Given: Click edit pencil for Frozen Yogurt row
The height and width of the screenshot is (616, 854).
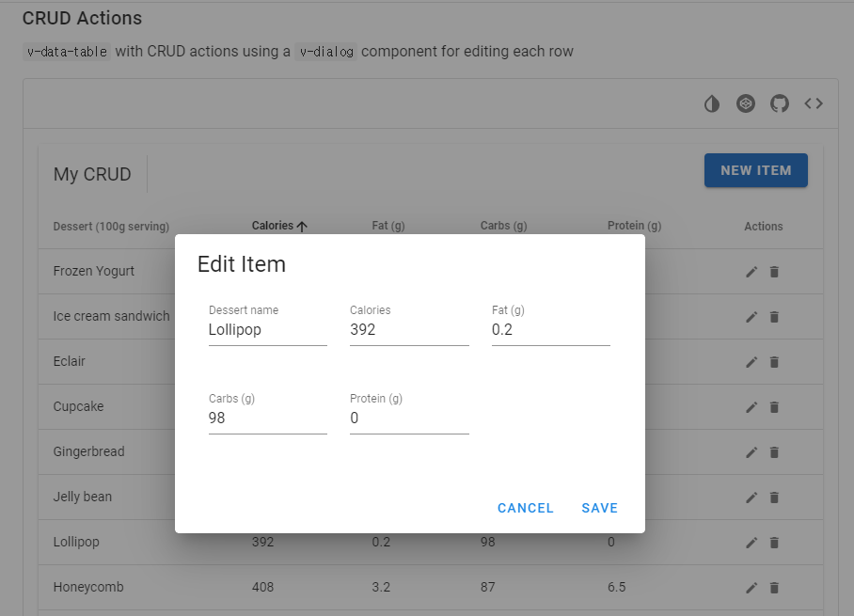Looking at the screenshot, I should point(751,272).
